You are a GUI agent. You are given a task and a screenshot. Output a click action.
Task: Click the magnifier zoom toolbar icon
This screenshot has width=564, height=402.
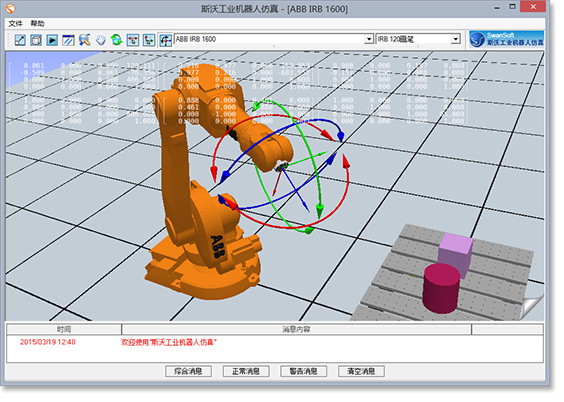pos(85,40)
